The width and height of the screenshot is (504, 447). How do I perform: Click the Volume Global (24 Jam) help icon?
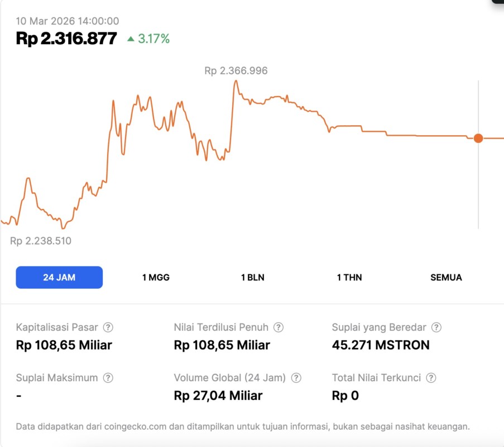[x=297, y=378]
